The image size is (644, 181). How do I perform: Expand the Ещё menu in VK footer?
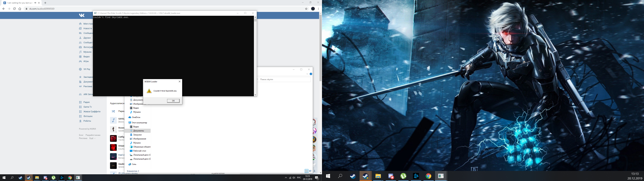pos(92,138)
